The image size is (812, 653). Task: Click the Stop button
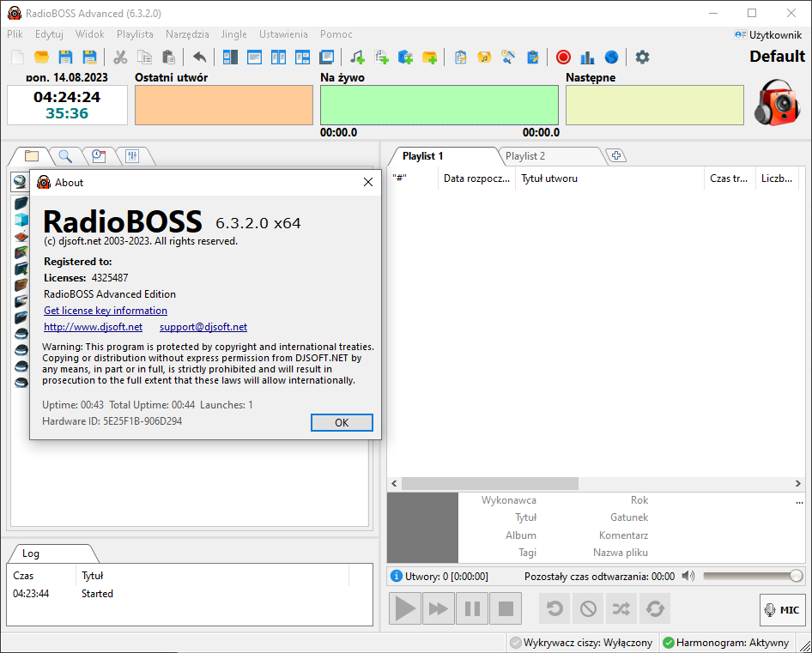pyautogui.click(x=506, y=608)
